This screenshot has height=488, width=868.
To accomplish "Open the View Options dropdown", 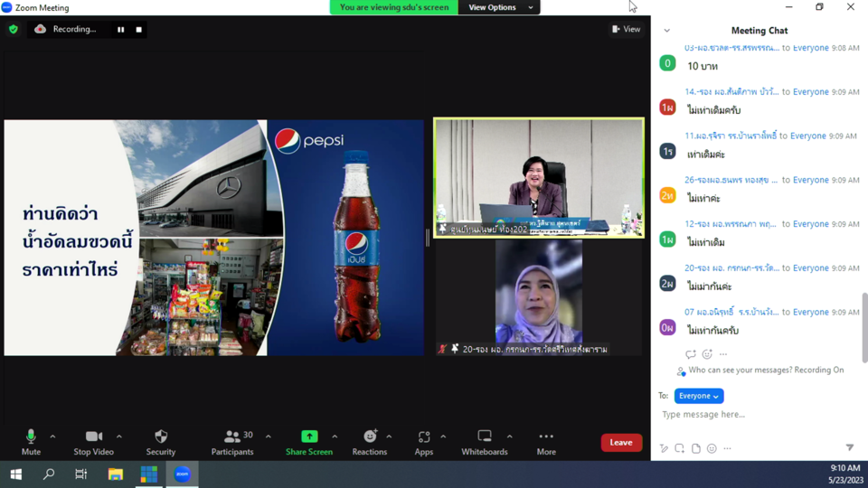I will [x=500, y=7].
